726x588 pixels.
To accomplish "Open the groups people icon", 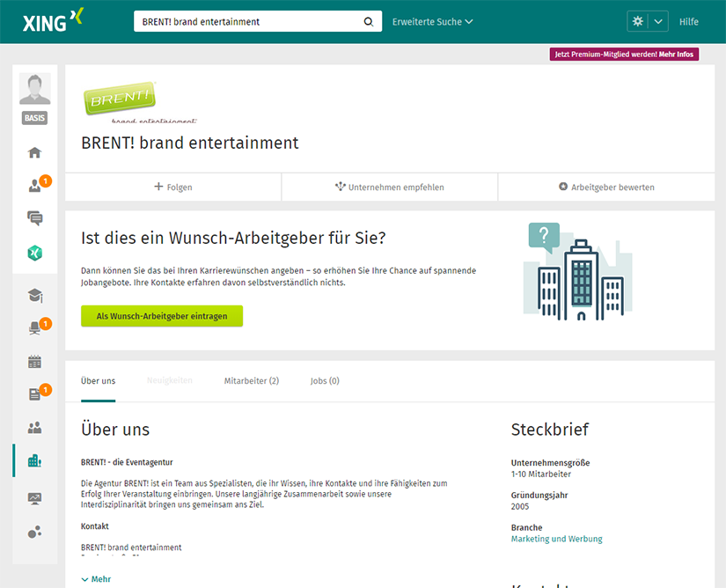I will coord(34,427).
